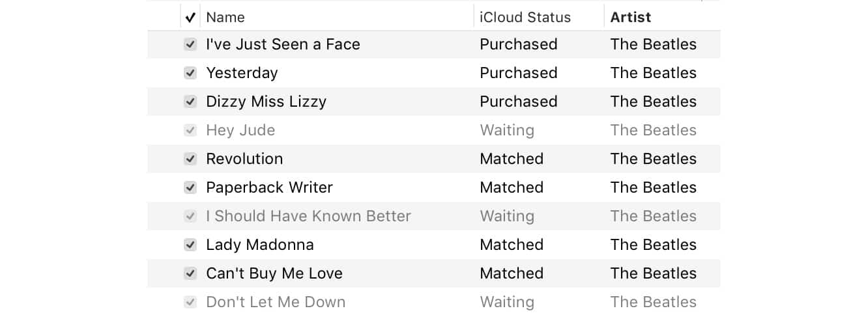Screen dimensions: 868x315
Task: Select the Hey Jude track row
Action: pos(240,130)
